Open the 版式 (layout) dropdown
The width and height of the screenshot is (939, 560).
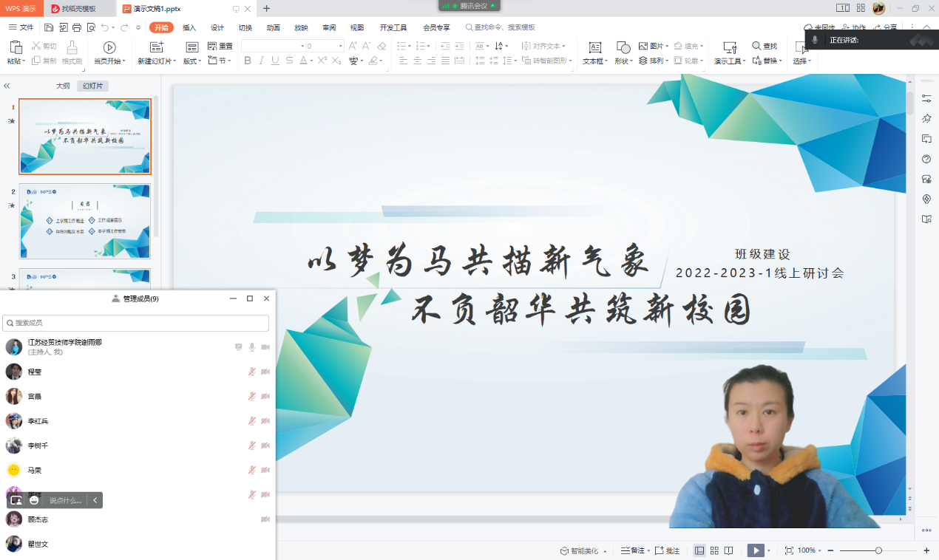(x=192, y=61)
